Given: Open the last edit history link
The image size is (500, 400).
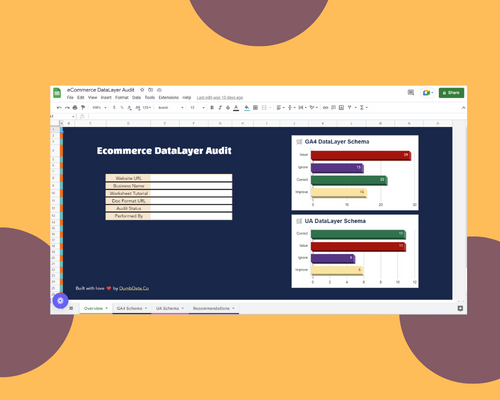Looking at the screenshot, I should coord(220,97).
